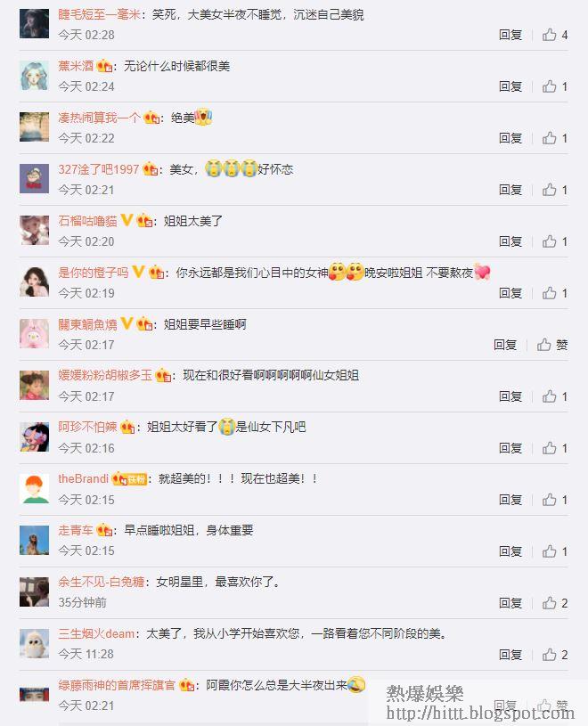This screenshot has height=726, width=588.
Task: Click the hittt.blogspot.com watermark URL
Action: [480, 713]
